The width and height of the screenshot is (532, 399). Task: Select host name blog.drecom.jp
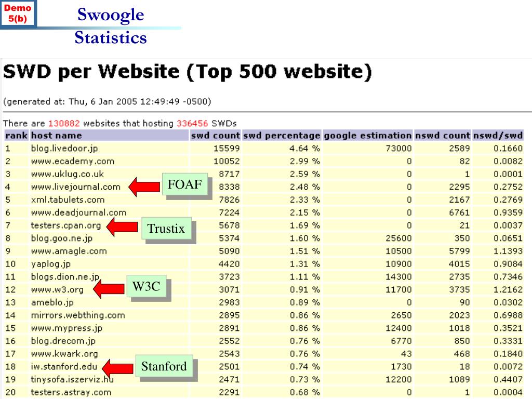tap(63, 341)
